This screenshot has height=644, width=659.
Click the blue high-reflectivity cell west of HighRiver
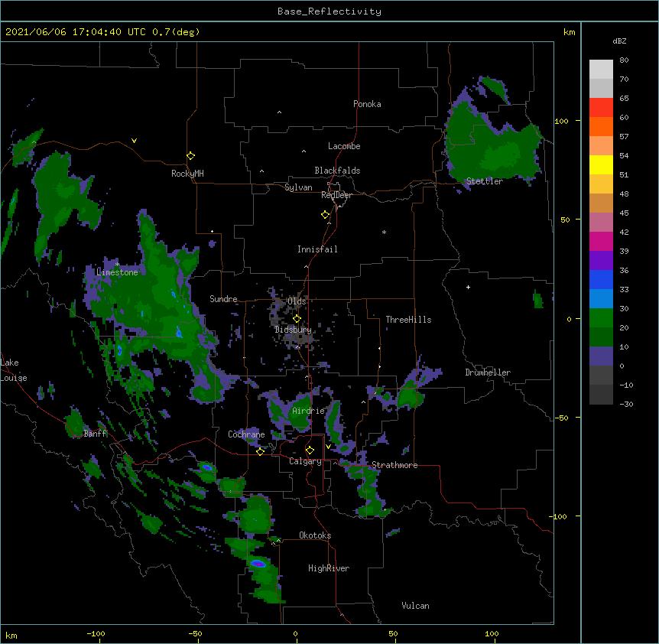coord(258,563)
